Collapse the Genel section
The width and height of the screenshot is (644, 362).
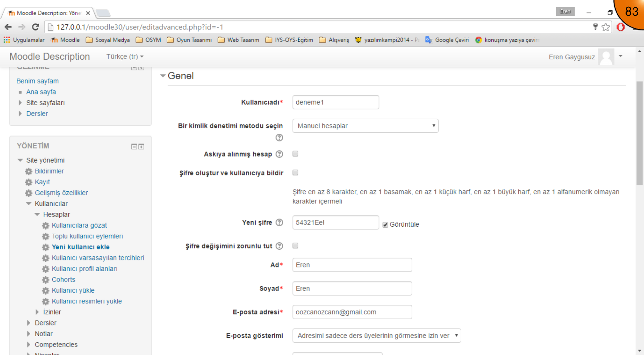163,76
